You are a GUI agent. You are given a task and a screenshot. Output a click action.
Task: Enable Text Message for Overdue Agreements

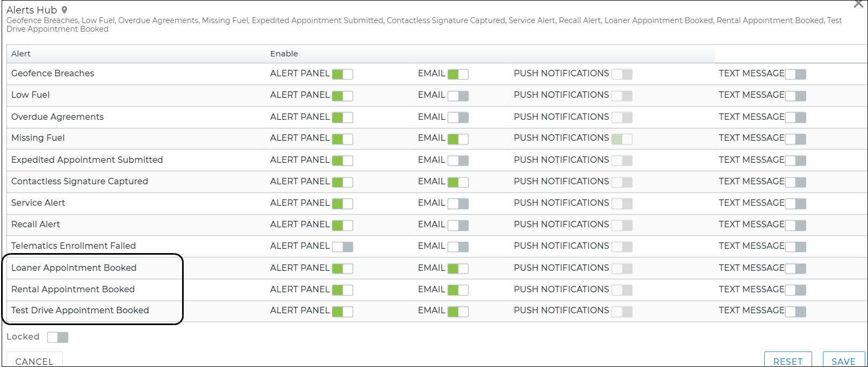(x=795, y=117)
